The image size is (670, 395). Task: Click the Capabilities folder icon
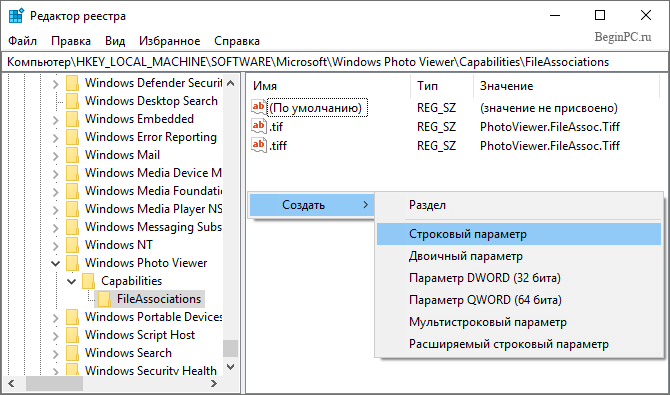coord(88,281)
